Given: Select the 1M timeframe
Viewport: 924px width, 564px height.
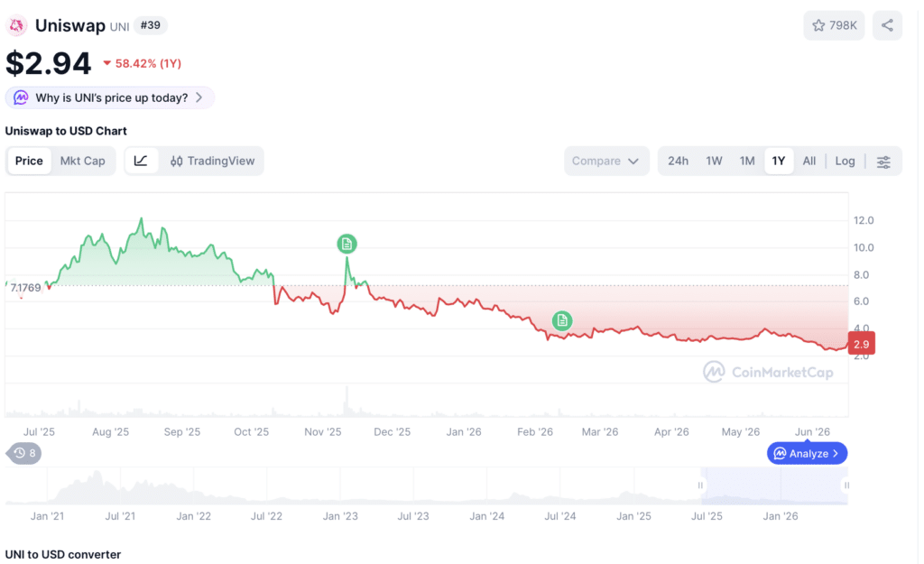Looking at the screenshot, I should tap(746, 161).
